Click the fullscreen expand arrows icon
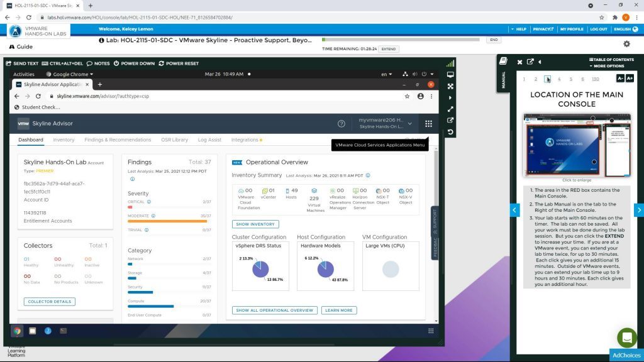Image resolution: width=644 pixels, height=362 pixels. pyautogui.click(x=450, y=86)
